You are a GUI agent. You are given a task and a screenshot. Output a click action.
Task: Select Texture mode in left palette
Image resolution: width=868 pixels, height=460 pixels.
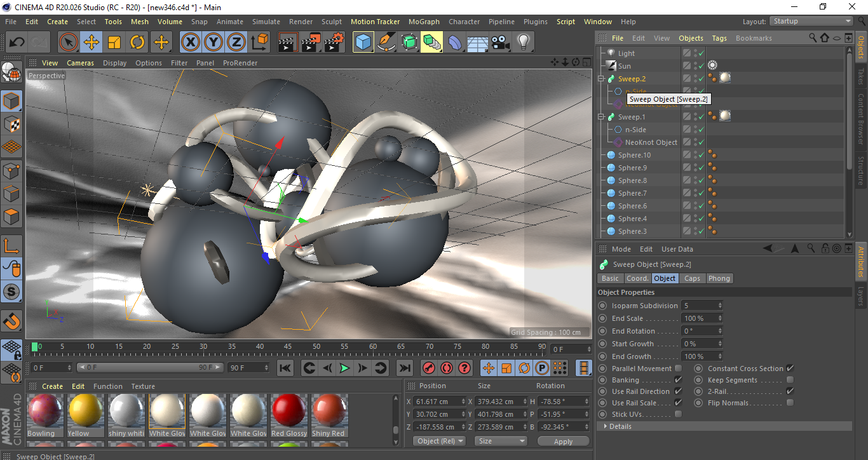tap(11, 125)
